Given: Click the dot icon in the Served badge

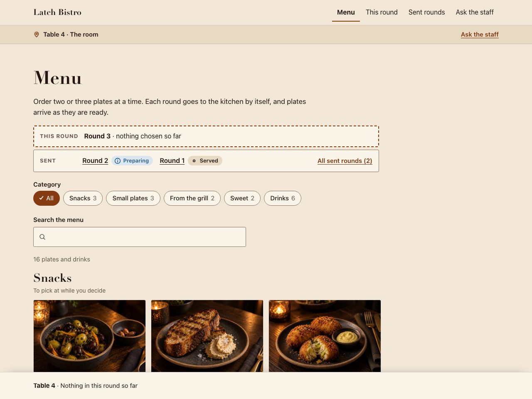Looking at the screenshot, I should (x=194, y=161).
